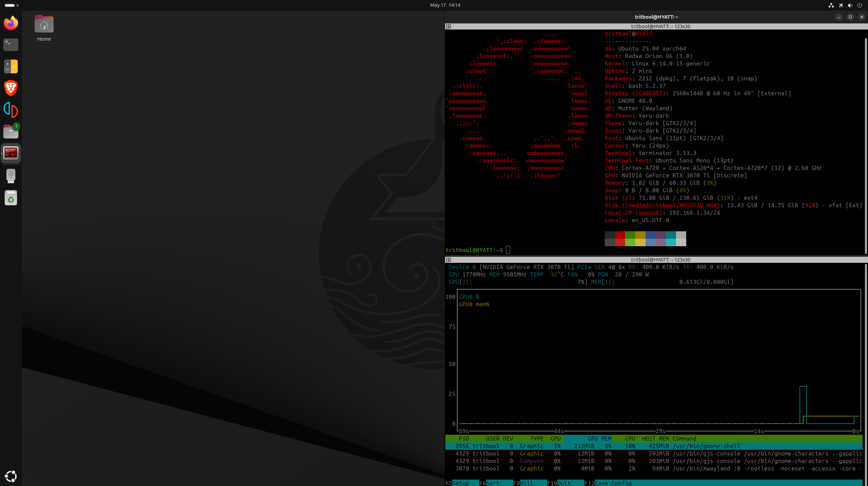Click the airplane mode indicator icon
868x486 pixels.
pyautogui.click(x=841, y=5)
